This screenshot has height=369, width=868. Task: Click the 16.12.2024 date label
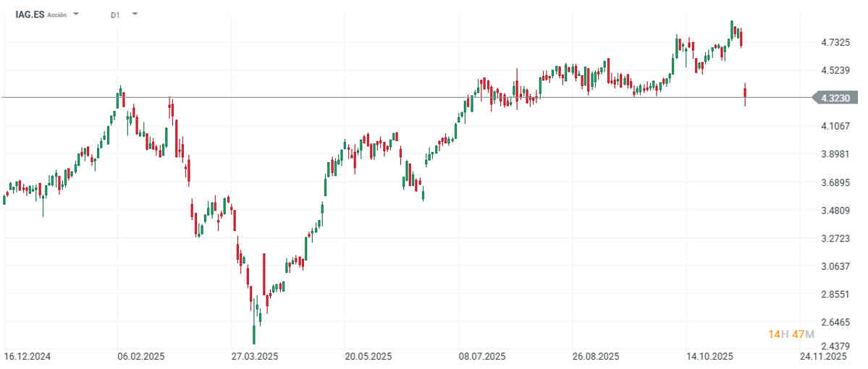click(x=27, y=357)
